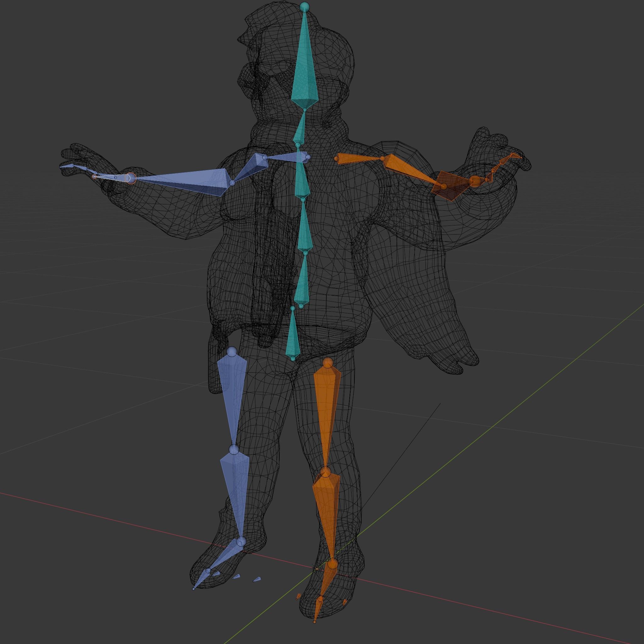Click the blue hip joint sphere
This screenshot has height=644, width=644.
point(232,352)
